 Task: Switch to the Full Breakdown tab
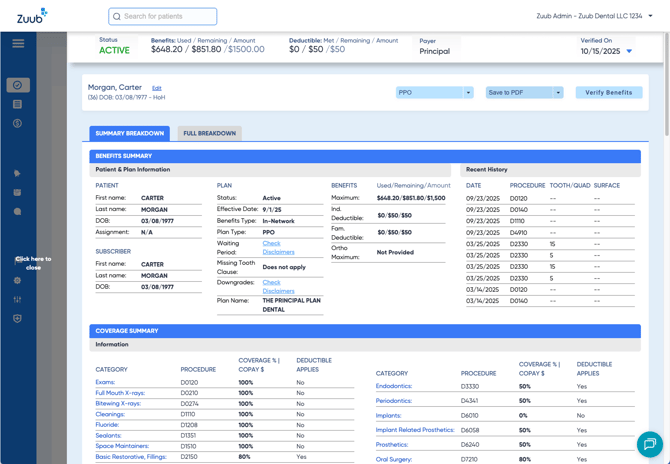click(209, 133)
